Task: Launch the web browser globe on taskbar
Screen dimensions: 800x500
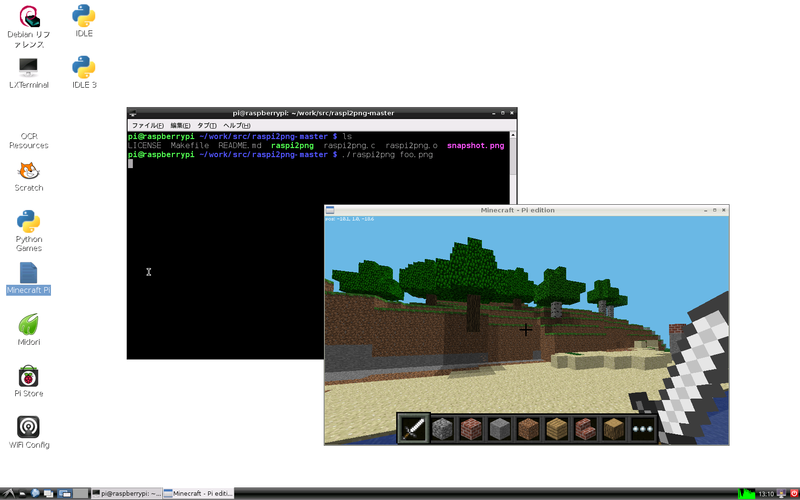Action: (x=35, y=493)
